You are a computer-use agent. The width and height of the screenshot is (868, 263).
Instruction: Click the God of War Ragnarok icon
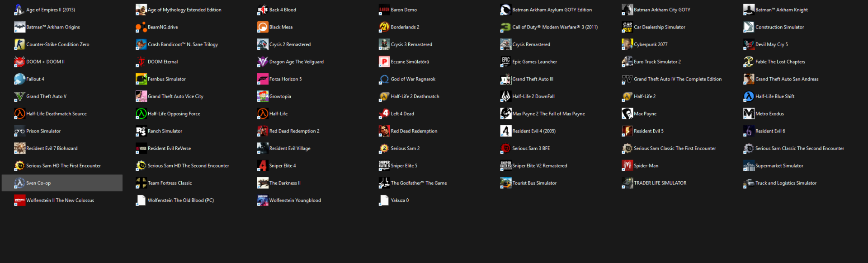pyautogui.click(x=384, y=79)
